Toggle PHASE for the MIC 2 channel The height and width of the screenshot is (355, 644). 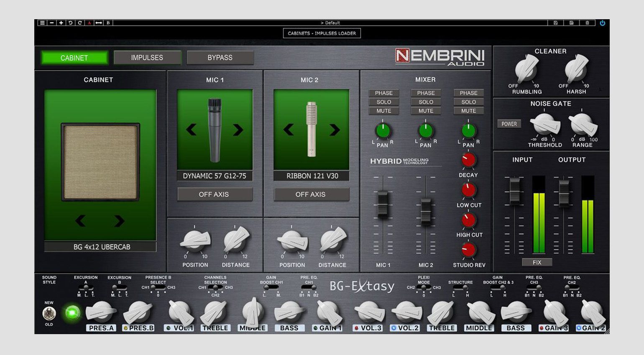(426, 93)
